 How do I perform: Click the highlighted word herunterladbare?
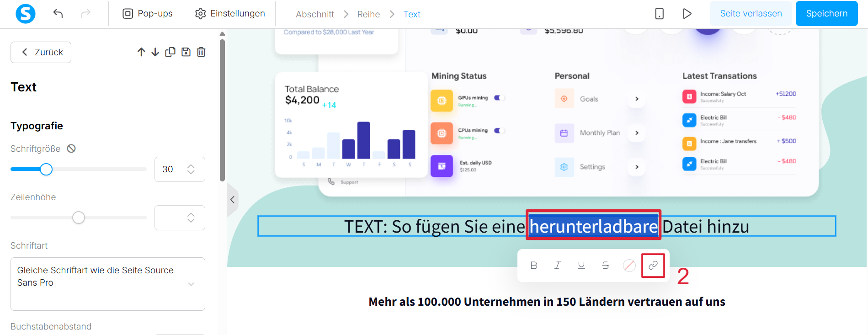593,226
